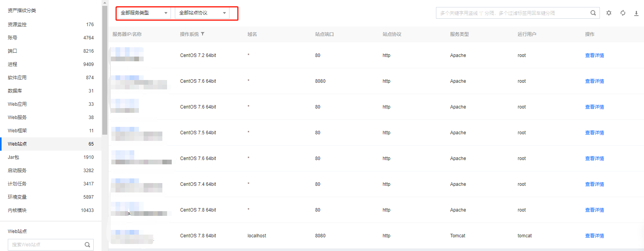644x251 pixels.
Task: Go to the 资源监控 category
Action: coord(18,25)
